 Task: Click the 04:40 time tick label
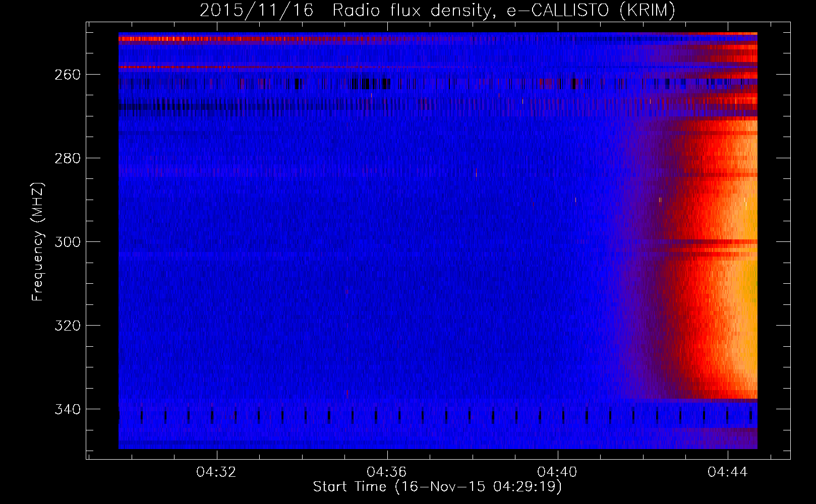tap(557, 472)
